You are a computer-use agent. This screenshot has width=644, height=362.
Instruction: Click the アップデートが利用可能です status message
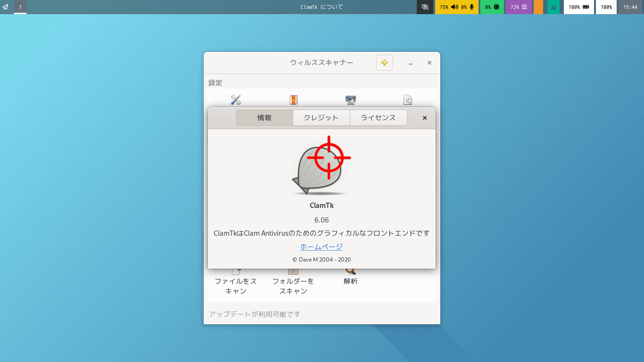255,314
